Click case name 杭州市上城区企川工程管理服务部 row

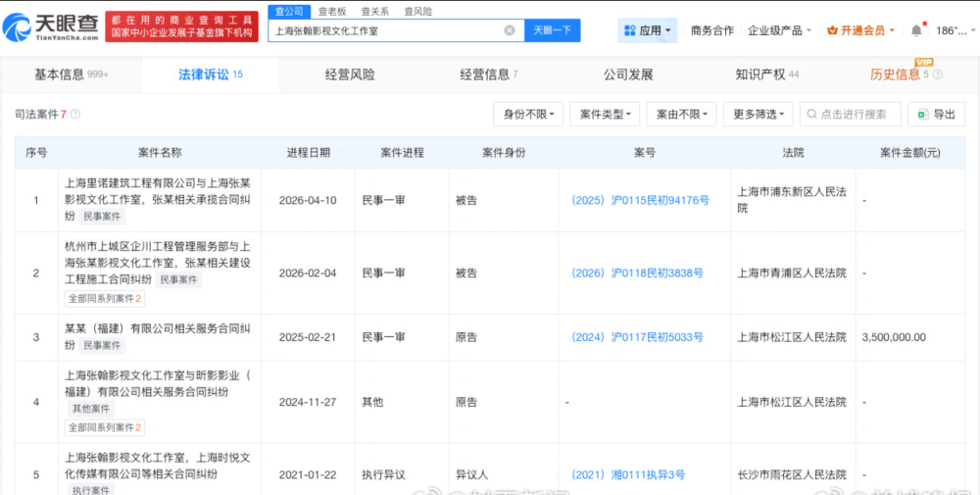(x=158, y=263)
